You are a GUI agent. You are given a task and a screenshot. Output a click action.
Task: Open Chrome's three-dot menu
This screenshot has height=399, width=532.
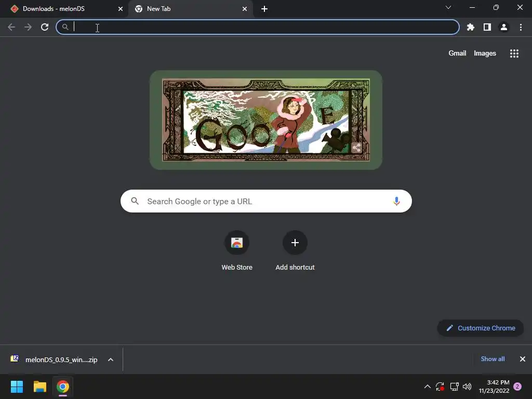tap(521, 27)
